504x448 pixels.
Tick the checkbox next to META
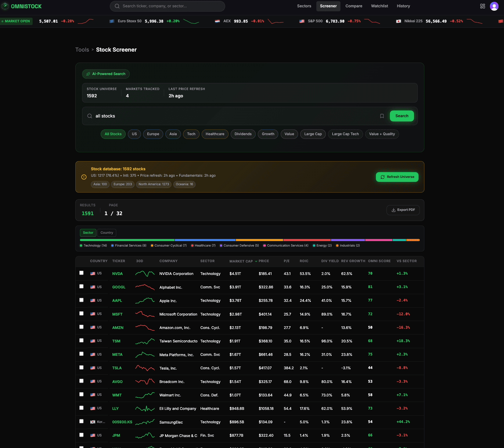(x=81, y=354)
